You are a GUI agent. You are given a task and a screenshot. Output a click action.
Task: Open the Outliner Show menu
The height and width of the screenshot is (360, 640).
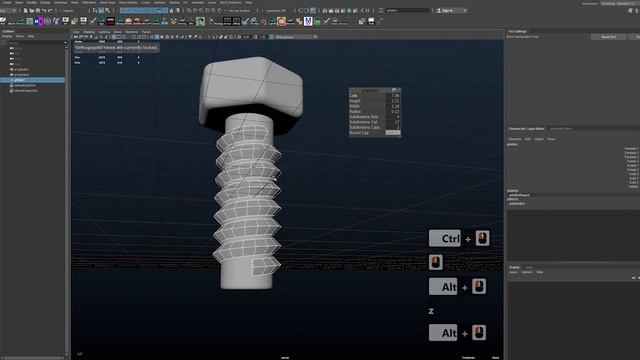click(20, 36)
